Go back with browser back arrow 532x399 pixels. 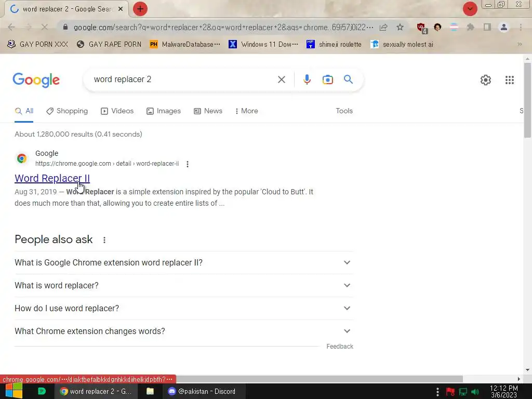click(x=11, y=27)
